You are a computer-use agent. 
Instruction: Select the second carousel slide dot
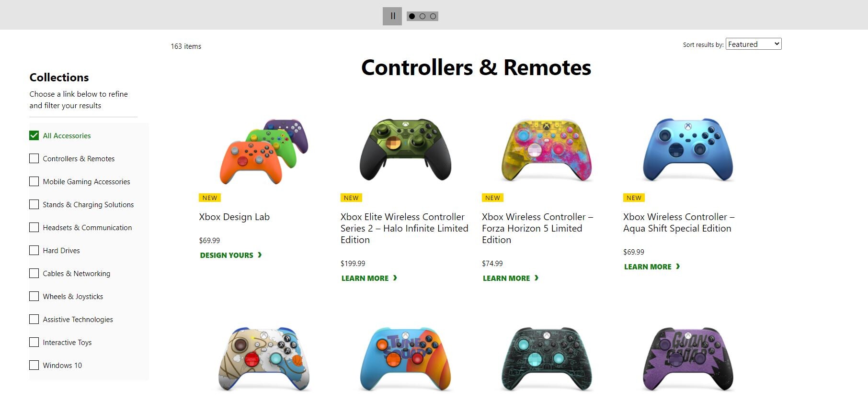click(x=423, y=16)
